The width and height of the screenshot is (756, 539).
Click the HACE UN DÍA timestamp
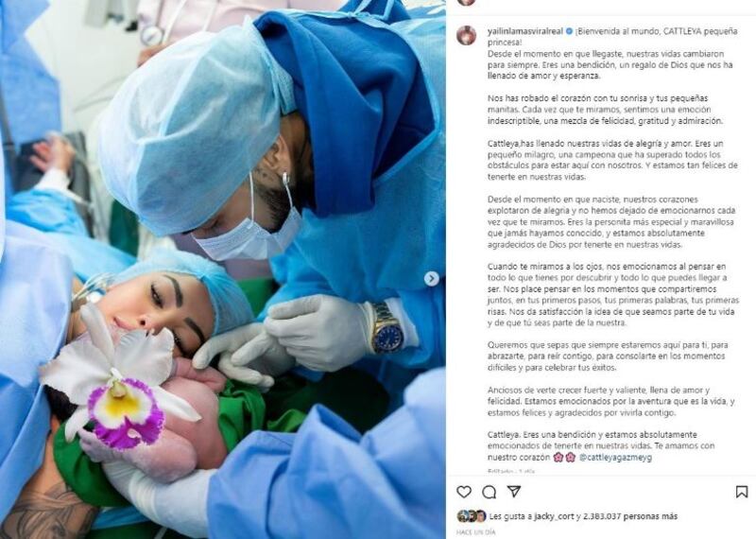(x=476, y=531)
